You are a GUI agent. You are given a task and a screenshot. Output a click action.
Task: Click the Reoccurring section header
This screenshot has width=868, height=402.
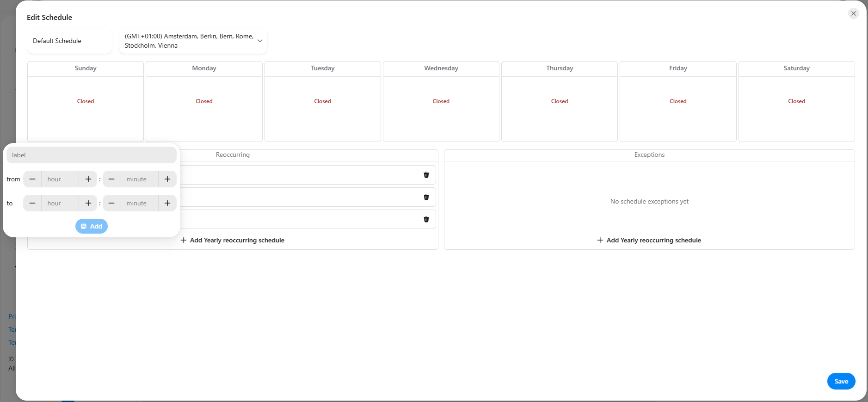click(x=233, y=155)
